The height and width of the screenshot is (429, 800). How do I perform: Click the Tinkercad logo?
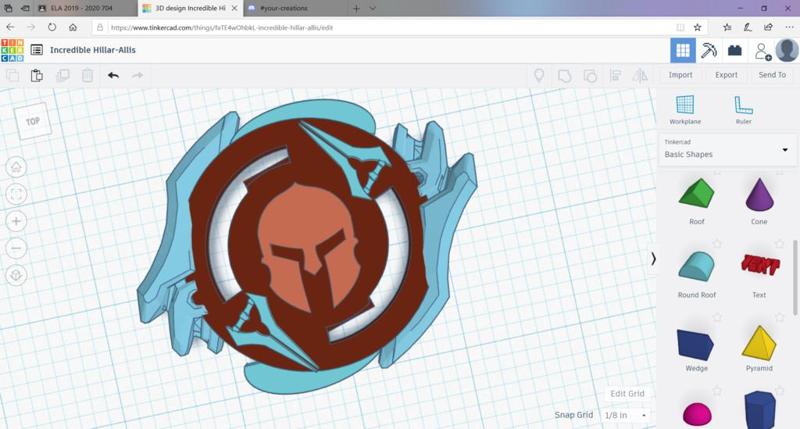[12, 50]
